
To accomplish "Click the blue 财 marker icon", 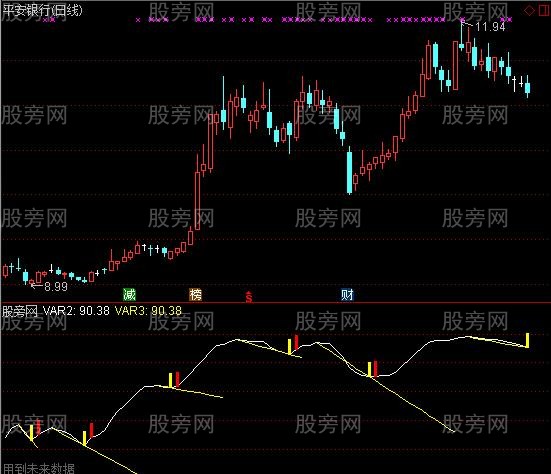I will [x=347, y=294].
